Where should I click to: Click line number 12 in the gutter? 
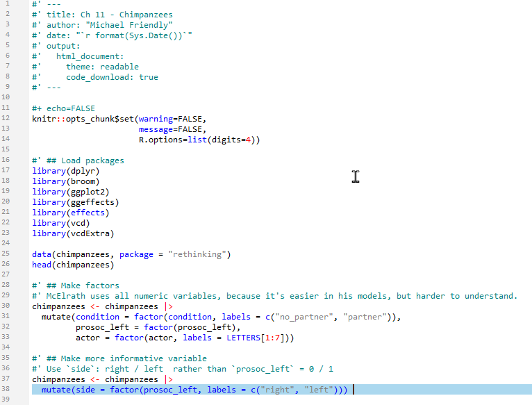6,118
